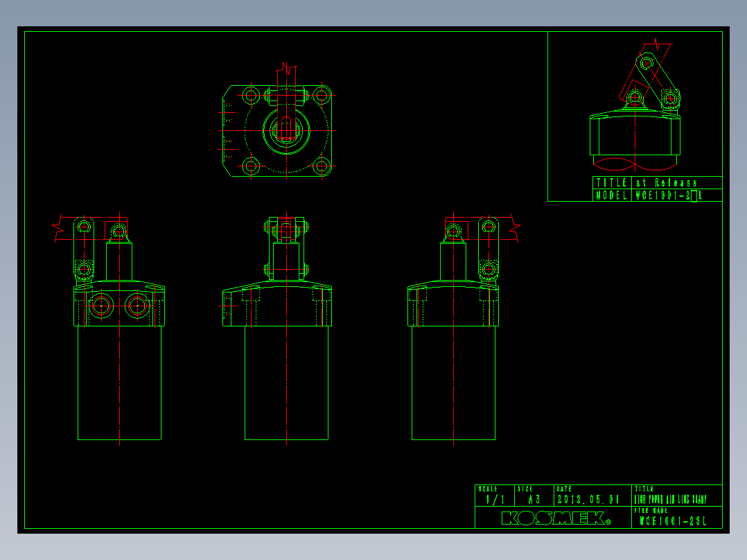The image size is (747, 560).
Task: Click the date value '2012.05.01'
Action: (588, 500)
